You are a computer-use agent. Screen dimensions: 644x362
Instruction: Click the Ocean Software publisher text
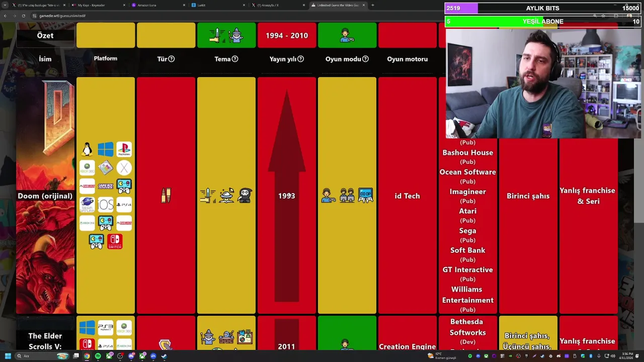point(468,172)
